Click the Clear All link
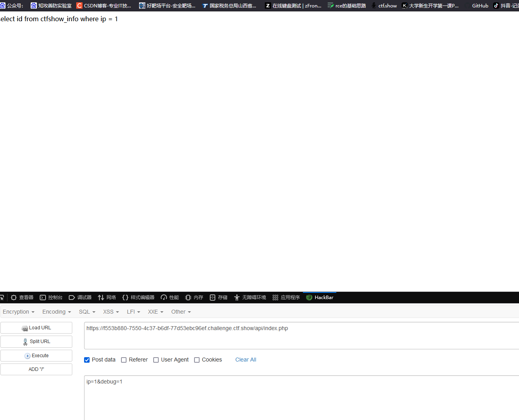The width and height of the screenshot is (519, 420). click(x=246, y=360)
